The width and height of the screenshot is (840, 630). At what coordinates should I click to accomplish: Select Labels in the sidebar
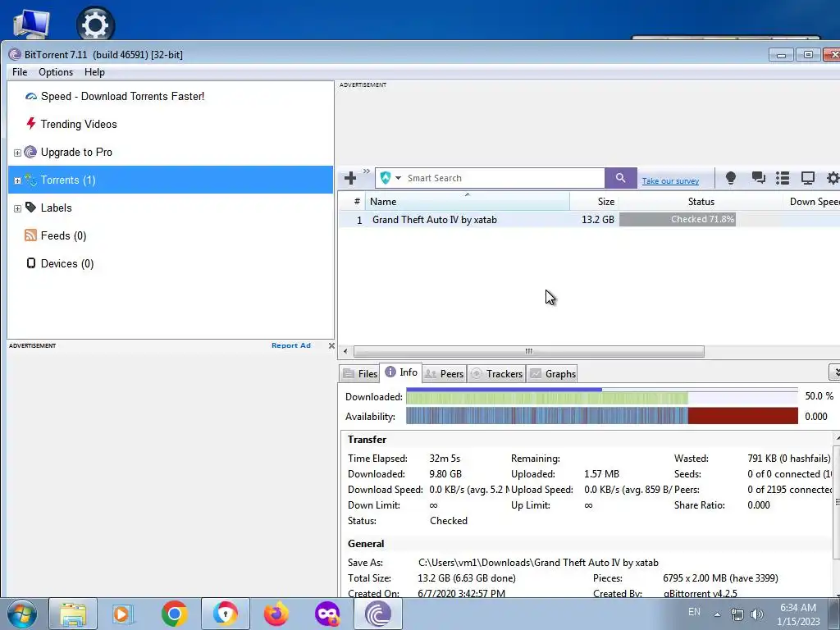[57, 208]
